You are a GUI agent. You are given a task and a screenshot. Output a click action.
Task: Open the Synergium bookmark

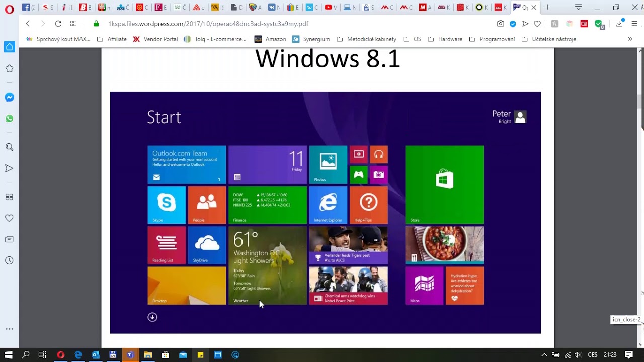pyautogui.click(x=311, y=39)
